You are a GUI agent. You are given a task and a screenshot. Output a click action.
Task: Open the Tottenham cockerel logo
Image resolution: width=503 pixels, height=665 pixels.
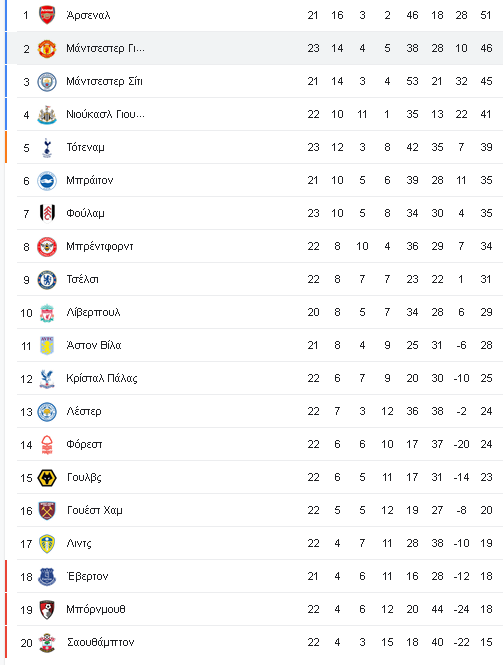tap(47, 148)
